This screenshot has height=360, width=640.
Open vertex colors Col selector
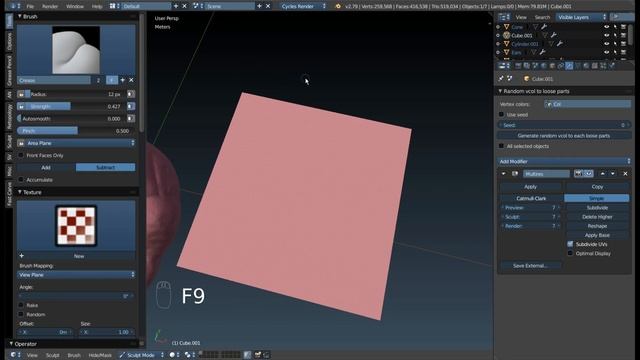(588, 104)
